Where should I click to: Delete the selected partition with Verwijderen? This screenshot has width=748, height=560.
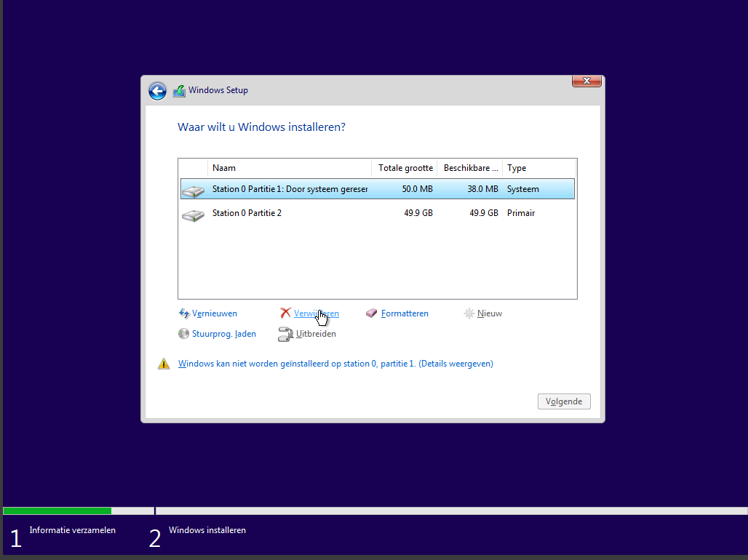point(317,313)
